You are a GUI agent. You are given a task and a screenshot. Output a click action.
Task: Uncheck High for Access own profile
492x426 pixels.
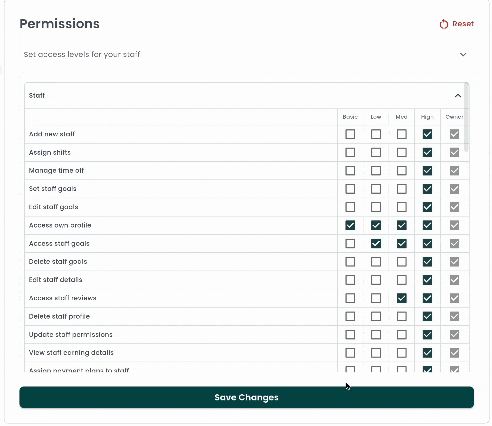427,225
